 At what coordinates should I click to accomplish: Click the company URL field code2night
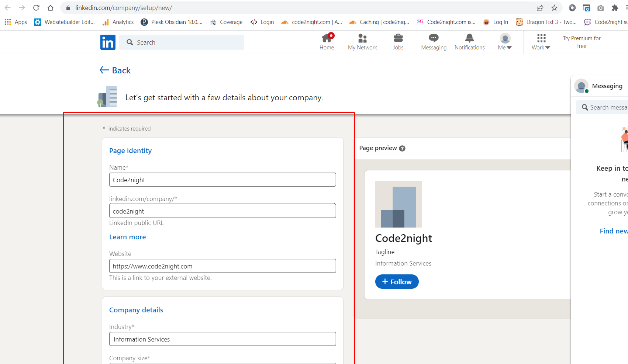click(222, 211)
